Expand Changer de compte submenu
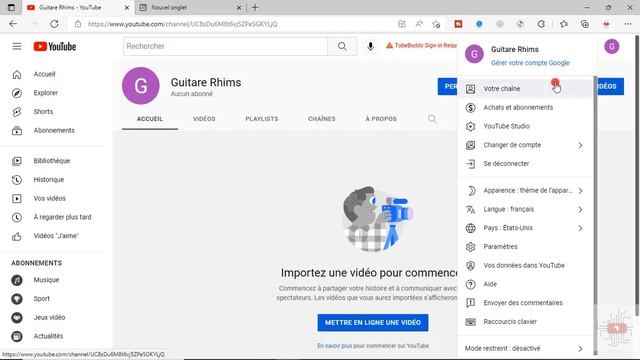 click(525, 145)
